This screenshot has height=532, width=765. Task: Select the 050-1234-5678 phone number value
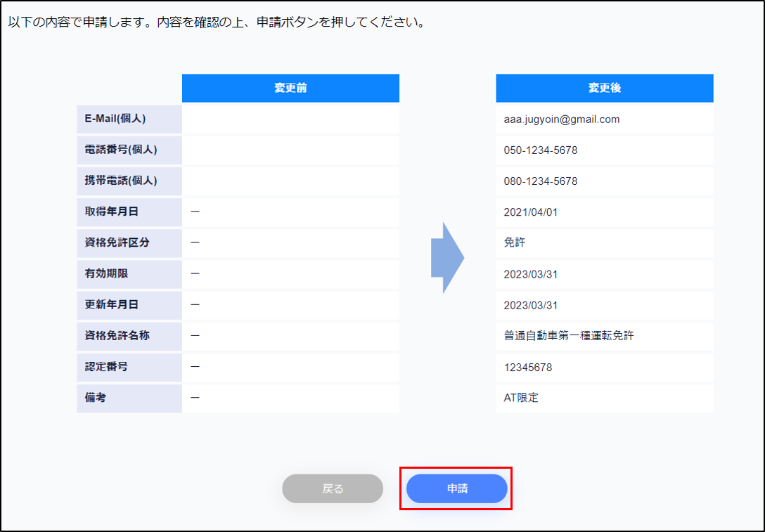tap(541, 150)
